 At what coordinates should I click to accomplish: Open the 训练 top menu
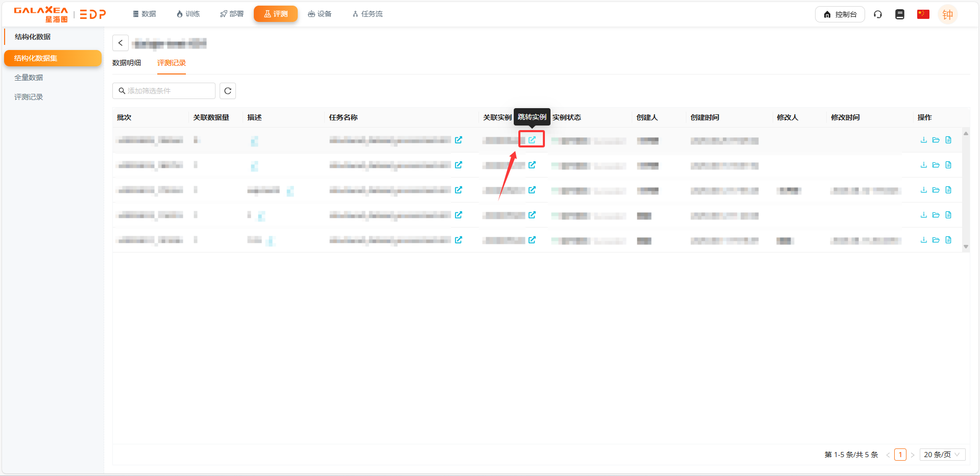pos(188,14)
